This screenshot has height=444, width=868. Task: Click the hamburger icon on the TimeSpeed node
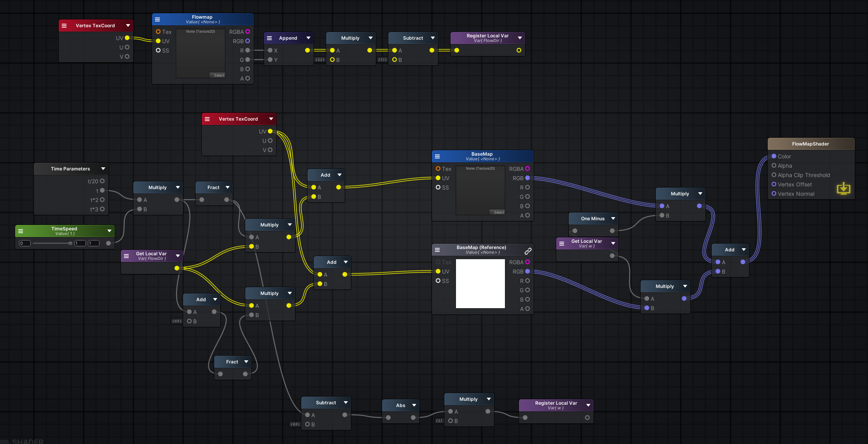20,231
